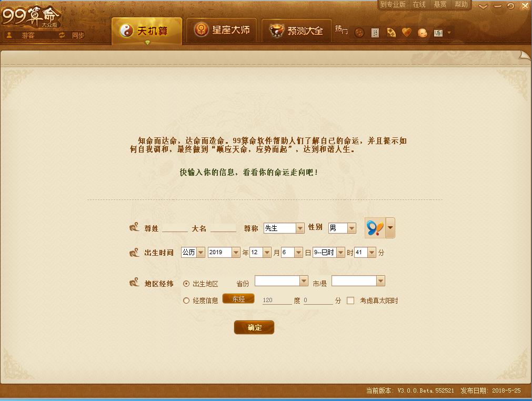Click the 游客 account label

[28, 35]
